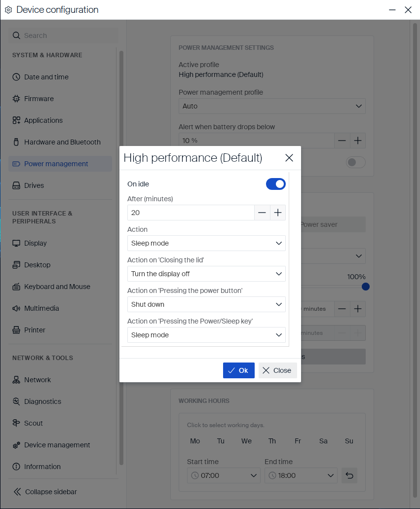Click the Network icon in sidebar
Viewport: 420px width, 509px height.
[x=16, y=380]
